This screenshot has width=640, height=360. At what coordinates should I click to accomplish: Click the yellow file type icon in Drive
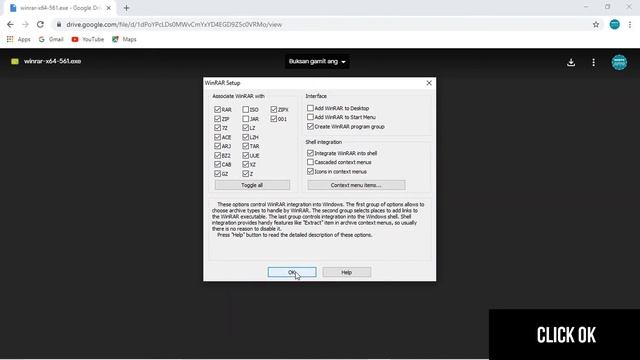point(15,61)
